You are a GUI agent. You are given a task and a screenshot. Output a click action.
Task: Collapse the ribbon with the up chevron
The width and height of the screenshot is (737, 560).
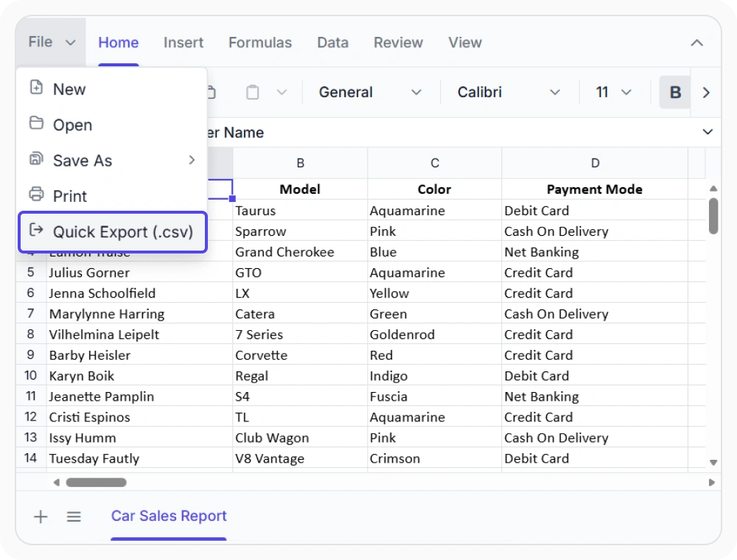coord(696,43)
